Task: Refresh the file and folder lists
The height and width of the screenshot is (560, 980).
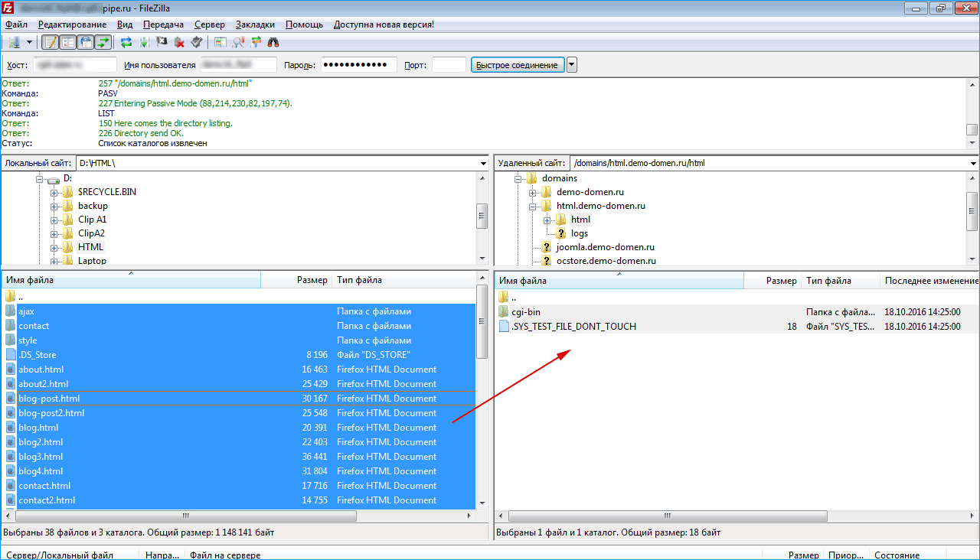Action: tap(126, 42)
